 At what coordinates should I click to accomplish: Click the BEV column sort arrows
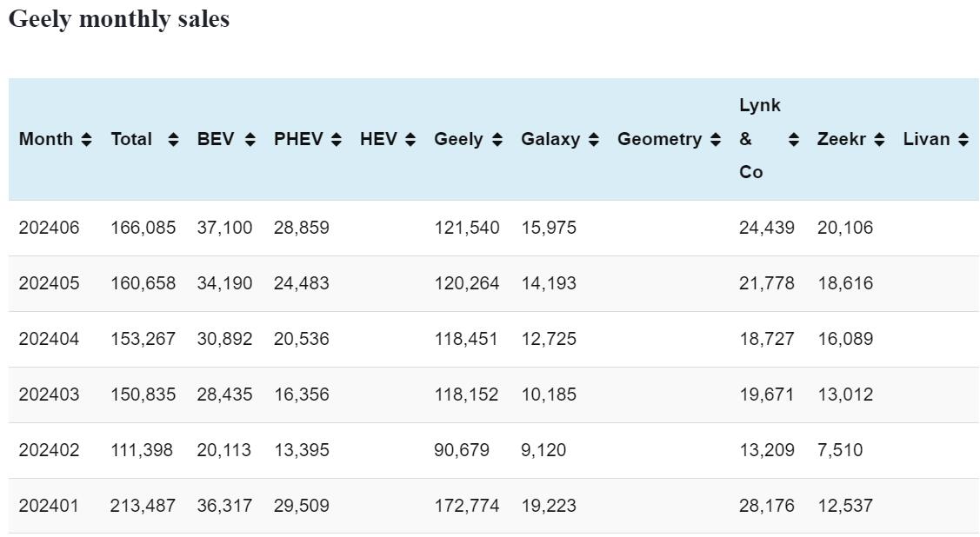click(250, 139)
